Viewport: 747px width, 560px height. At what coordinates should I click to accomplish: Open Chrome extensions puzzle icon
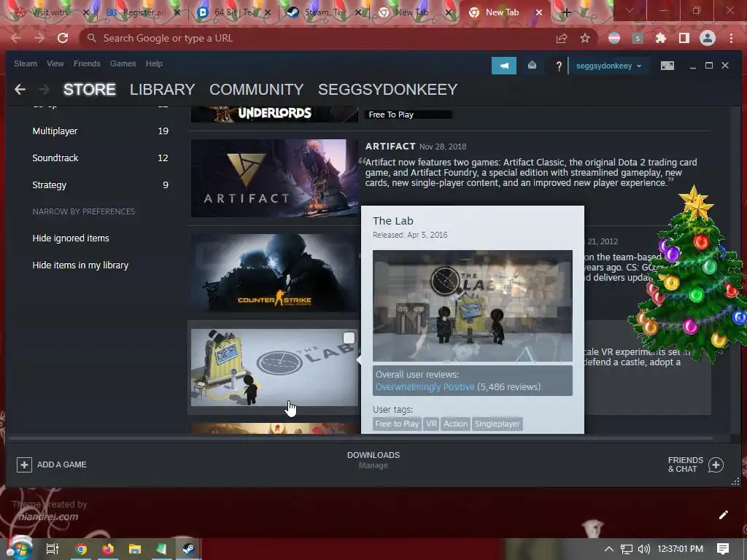click(x=660, y=38)
